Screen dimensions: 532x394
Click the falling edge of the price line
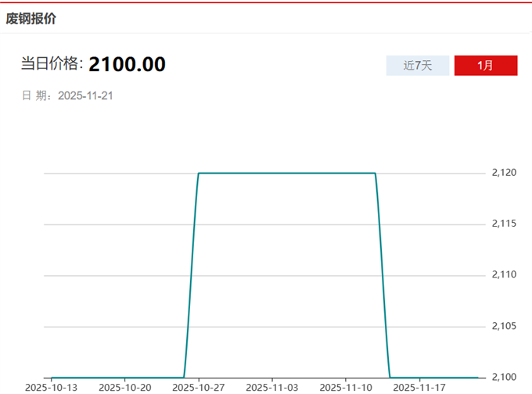pos(383,275)
